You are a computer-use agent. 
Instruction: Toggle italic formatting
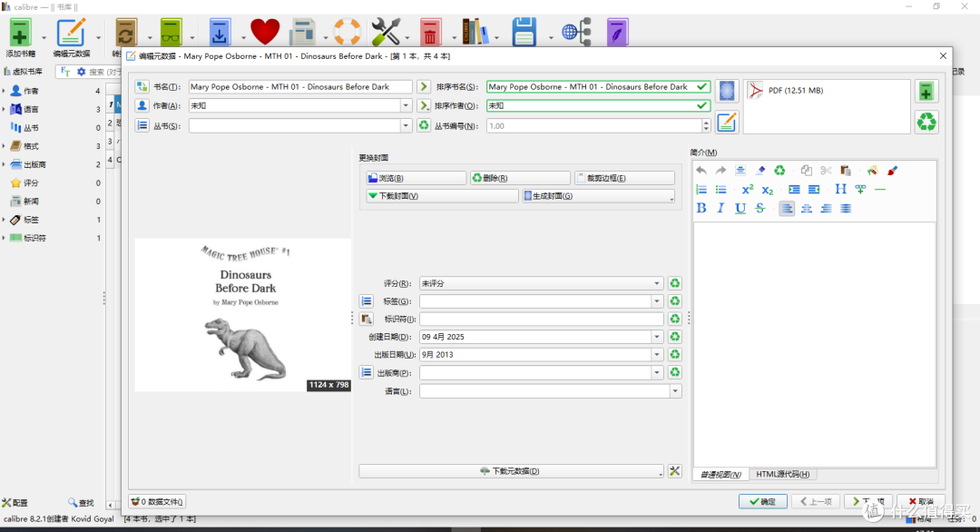coord(720,208)
